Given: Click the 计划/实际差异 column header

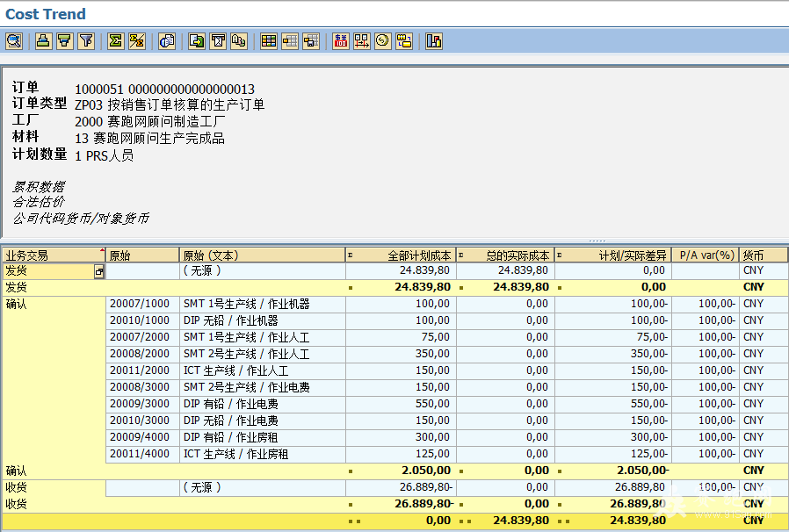Looking at the screenshot, I should coord(613,255).
